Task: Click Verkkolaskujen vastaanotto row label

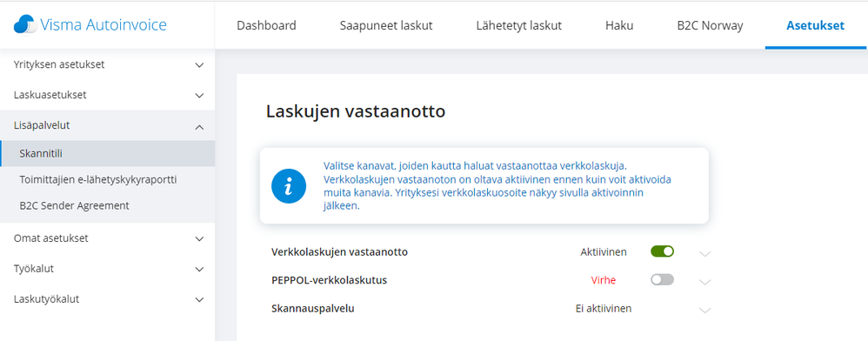Action: point(339,252)
